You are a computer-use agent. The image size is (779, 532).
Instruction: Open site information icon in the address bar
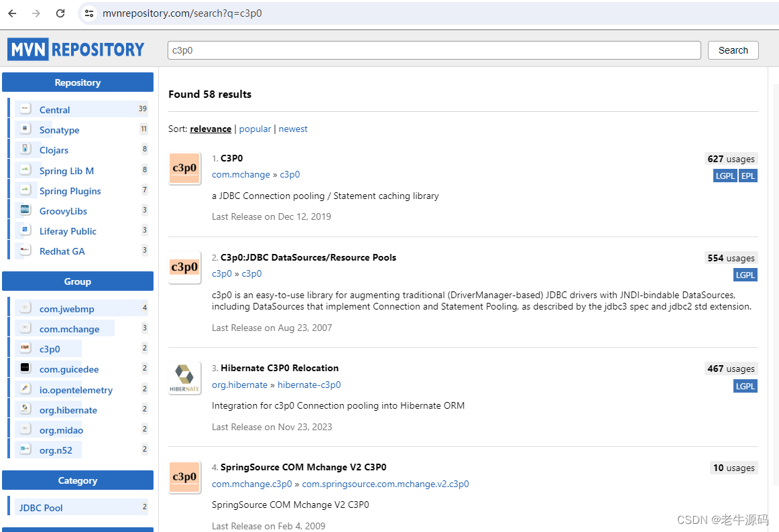89,13
